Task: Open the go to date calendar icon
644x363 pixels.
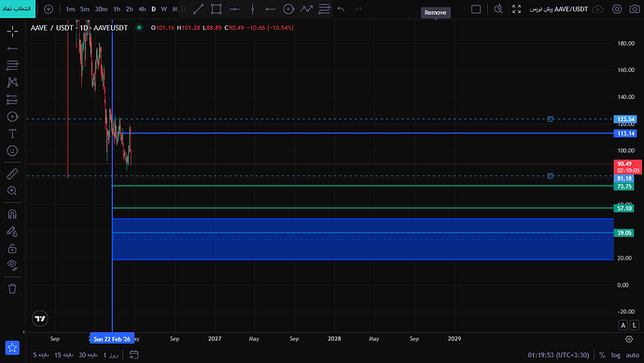Action: 133,355
